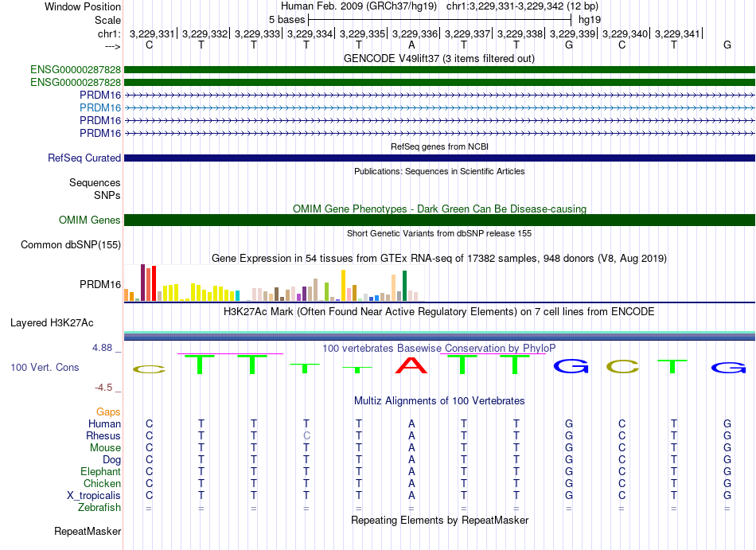Select the X_tropicalis alignment row label
The height and width of the screenshot is (550, 756).
click(x=94, y=496)
